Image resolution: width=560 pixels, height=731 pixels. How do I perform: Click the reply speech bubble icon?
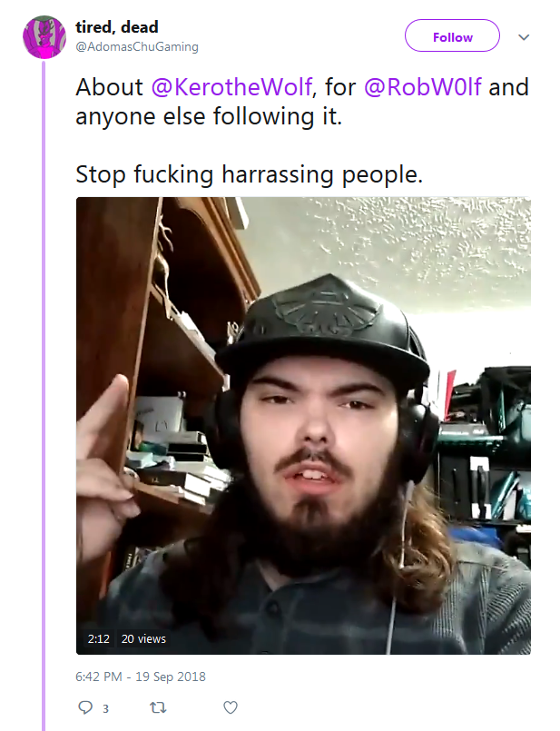click(85, 707)
